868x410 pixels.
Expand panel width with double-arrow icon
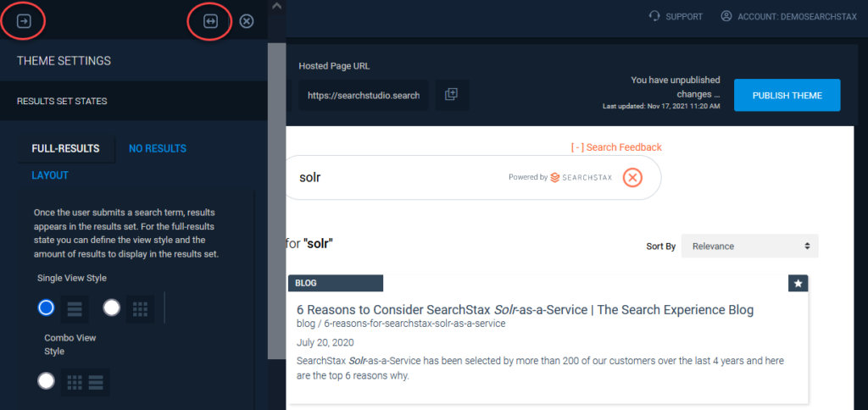click(210, 21)
